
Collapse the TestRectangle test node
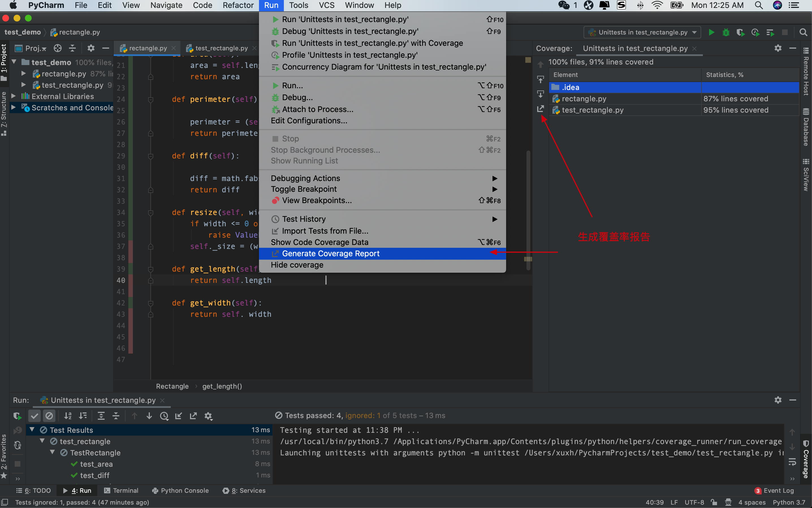(x=52, y=452)
